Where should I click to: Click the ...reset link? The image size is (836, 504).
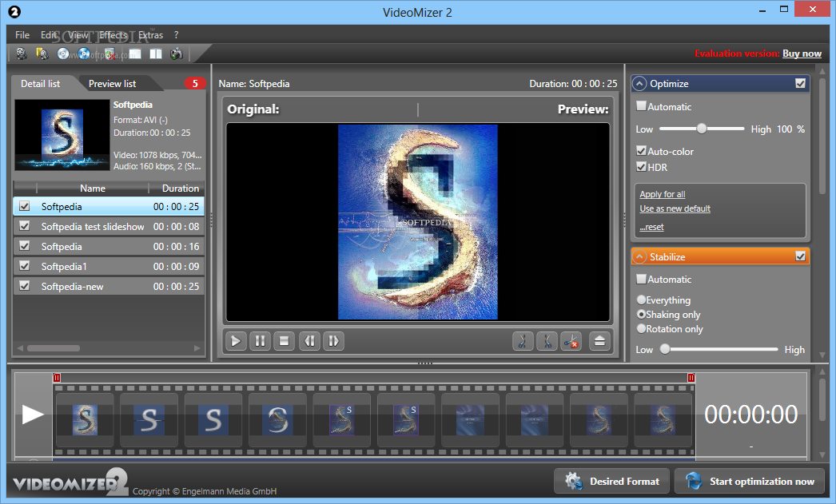pos(651,227)
